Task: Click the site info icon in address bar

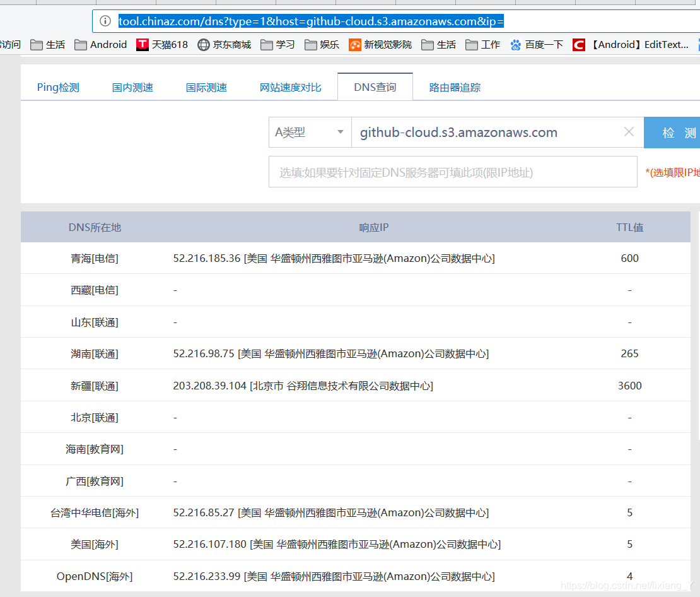Action: pyautogui.click(x=105, y=21)
